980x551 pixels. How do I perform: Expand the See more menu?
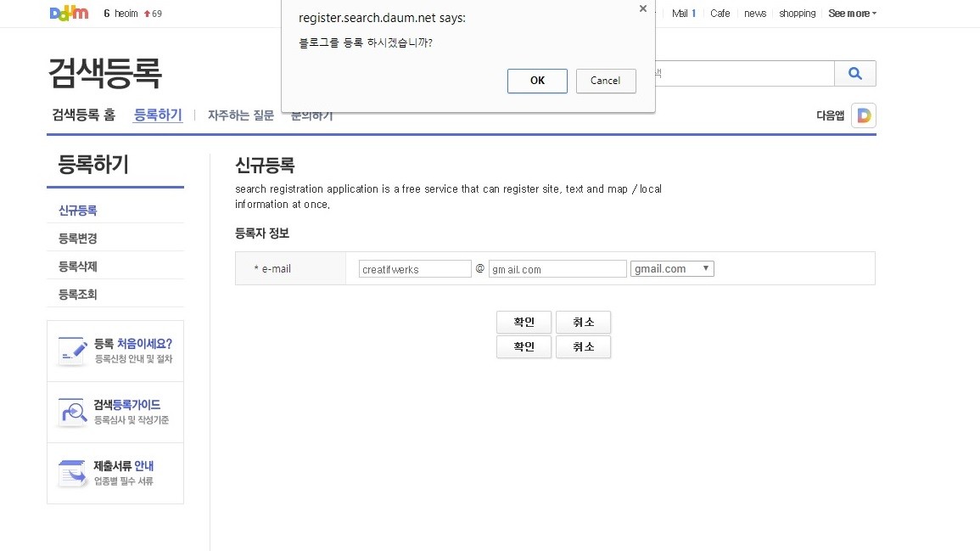pos(851,14)
